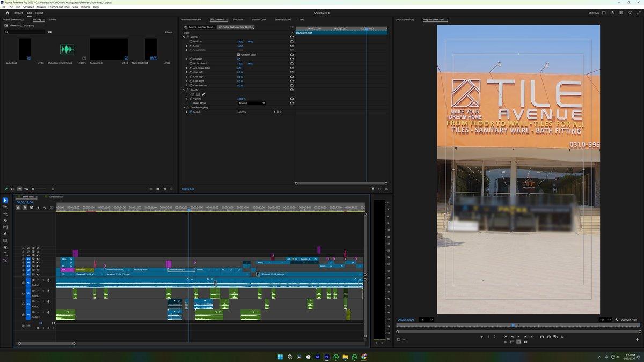Select the Ripple Edit tool

click(x=5, y=213)
